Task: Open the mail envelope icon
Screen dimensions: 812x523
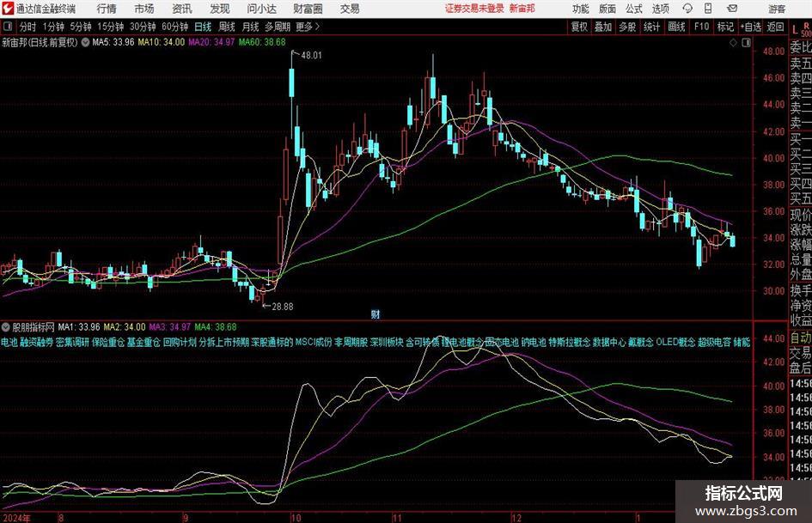Action: click(x=732, y=9)
